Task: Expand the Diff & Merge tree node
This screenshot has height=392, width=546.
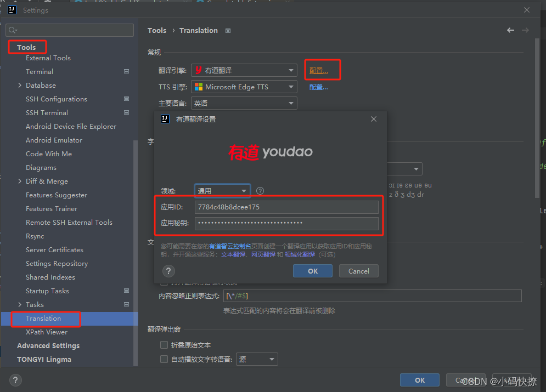Action: 20,181
